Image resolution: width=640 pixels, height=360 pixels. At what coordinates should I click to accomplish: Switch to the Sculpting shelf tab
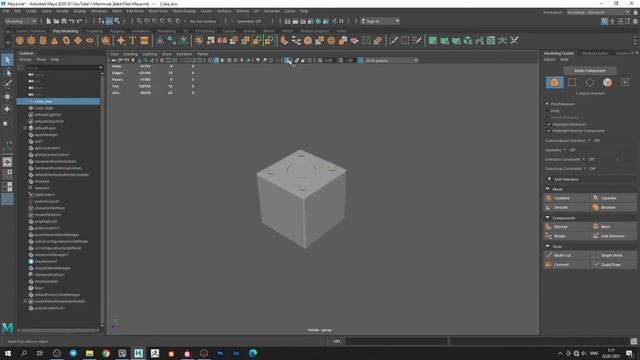pos(94,31)
